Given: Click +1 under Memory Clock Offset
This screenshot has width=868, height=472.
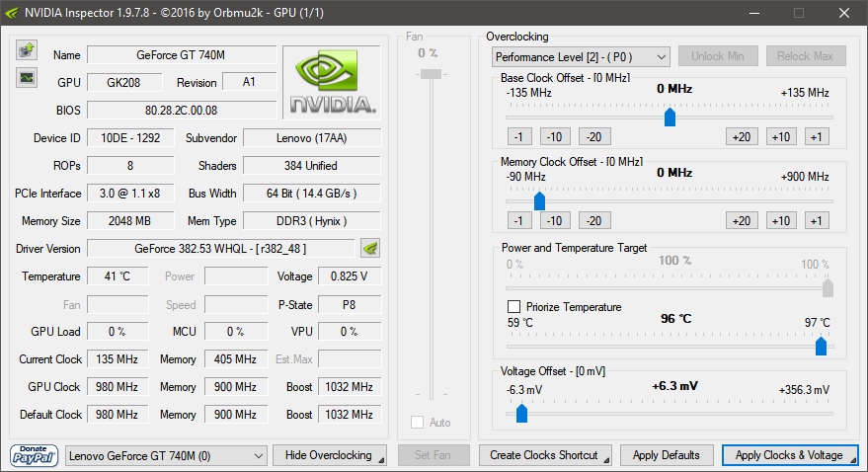Looking at the screenshot, I should pyautogui.click(x=817, y=221).
